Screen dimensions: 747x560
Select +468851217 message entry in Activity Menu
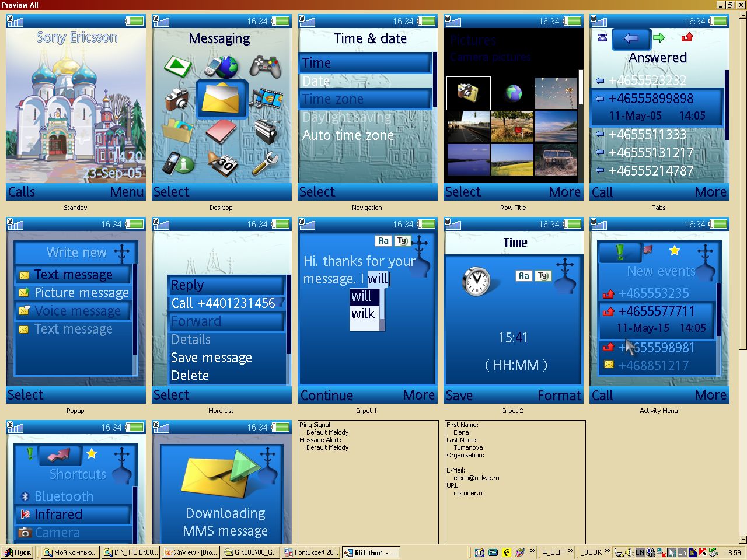pyautogui.click(x=657, y=366)
